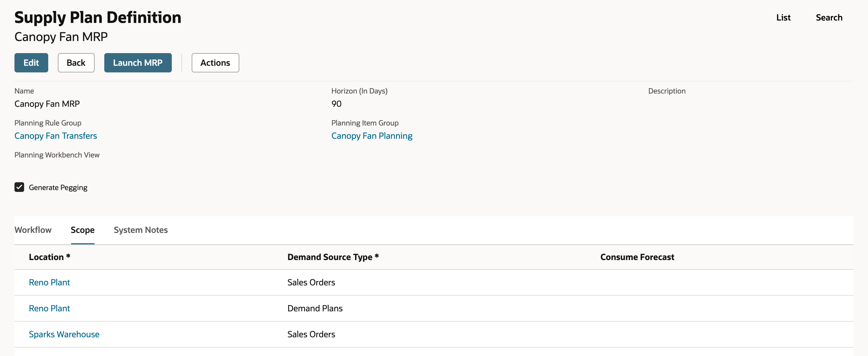
Task: Click the Demand Source Type column header
Action: [333, 257]
